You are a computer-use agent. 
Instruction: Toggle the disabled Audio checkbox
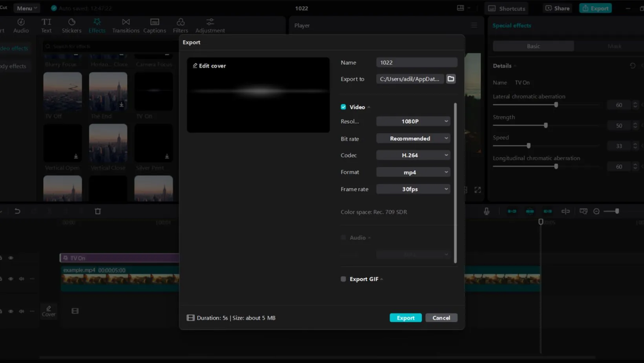coord(344,238)
